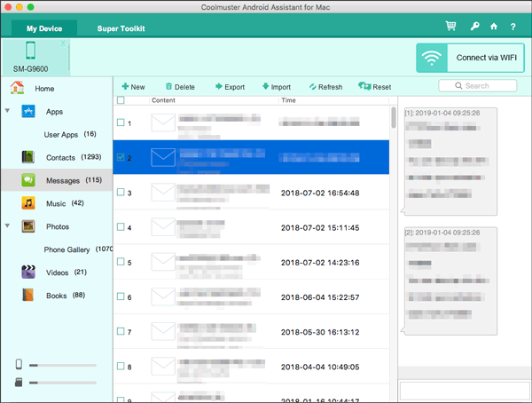The height and width of the screenshot is (403, 532).
Task: Check the checkbox for message 3
Action: (x=121, y=192)
